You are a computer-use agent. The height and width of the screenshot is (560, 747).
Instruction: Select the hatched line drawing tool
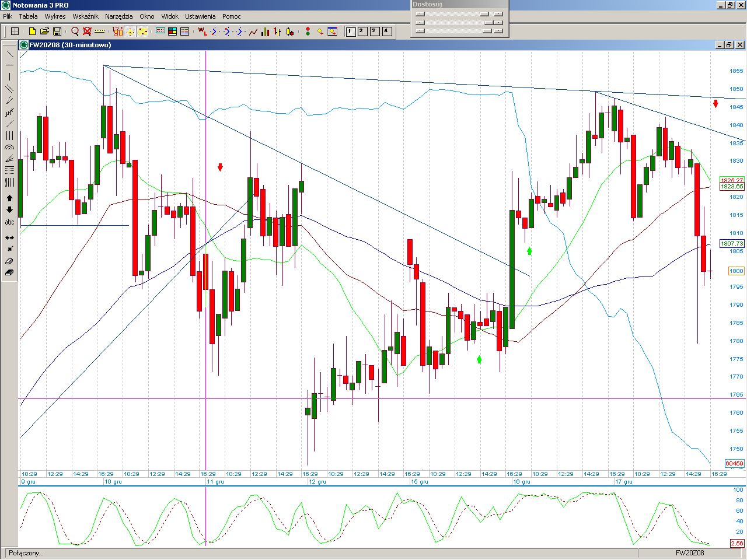click(9, 112)
